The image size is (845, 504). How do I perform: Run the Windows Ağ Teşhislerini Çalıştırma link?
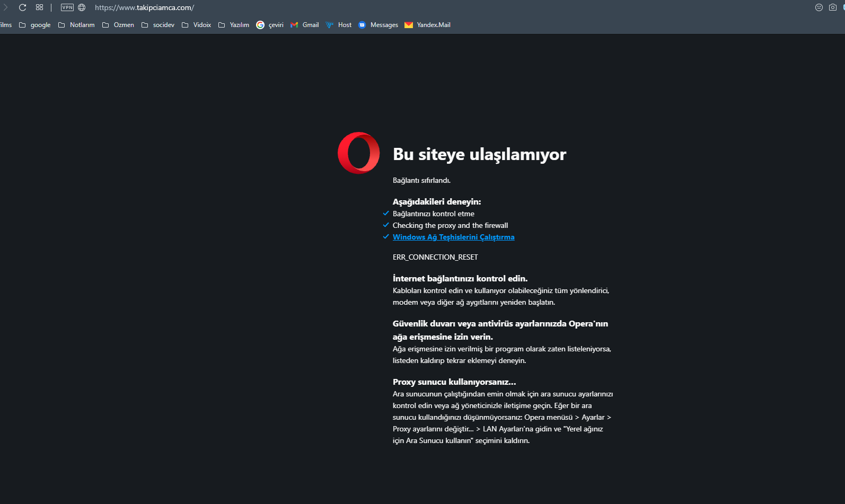coord(453,237)
